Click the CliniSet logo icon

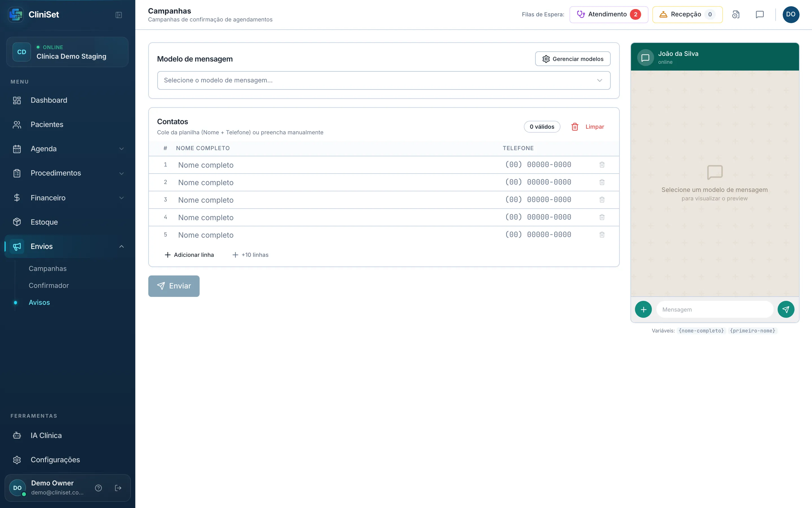16,14
